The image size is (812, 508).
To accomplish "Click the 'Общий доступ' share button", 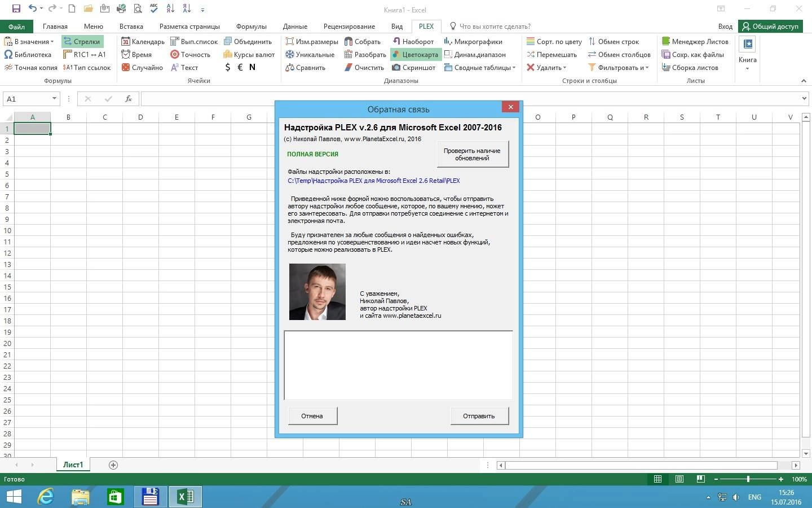I will (770, 27).
